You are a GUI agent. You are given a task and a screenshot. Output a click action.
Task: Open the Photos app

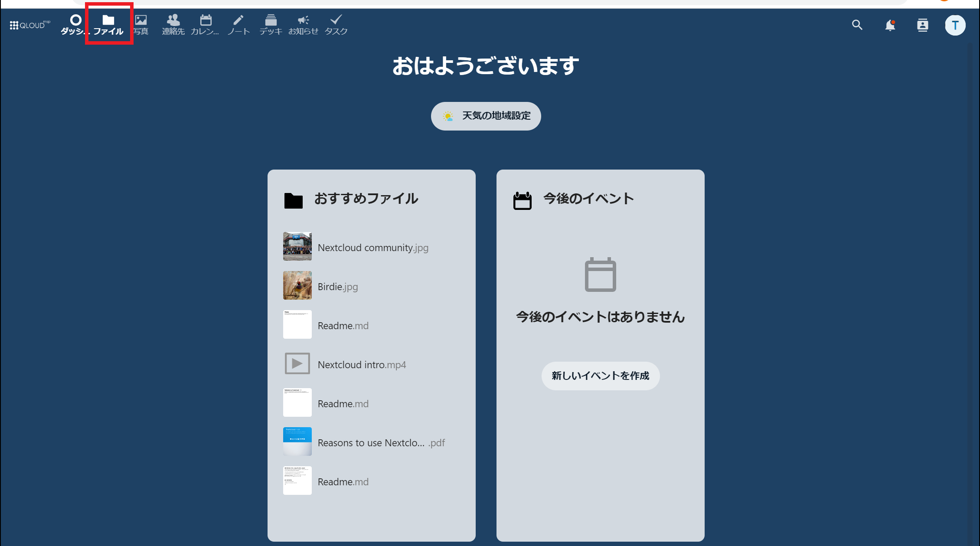pyautogui.click(x=141, y=24)
